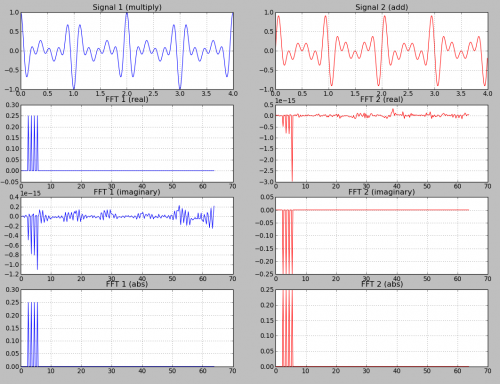The image size is (500, 384).
Task: Click the blue peaks in FFT 1 (real)
Action: (33, 143)
